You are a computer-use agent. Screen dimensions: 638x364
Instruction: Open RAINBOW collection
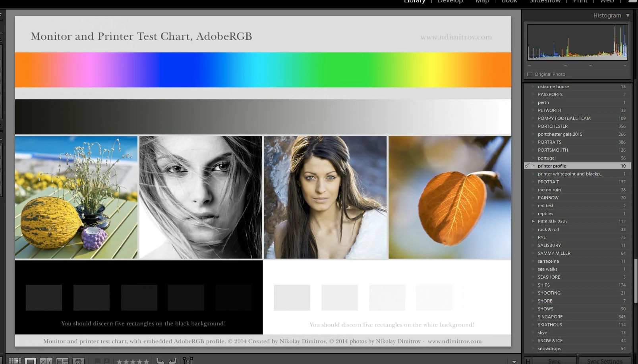click(577, 198)
